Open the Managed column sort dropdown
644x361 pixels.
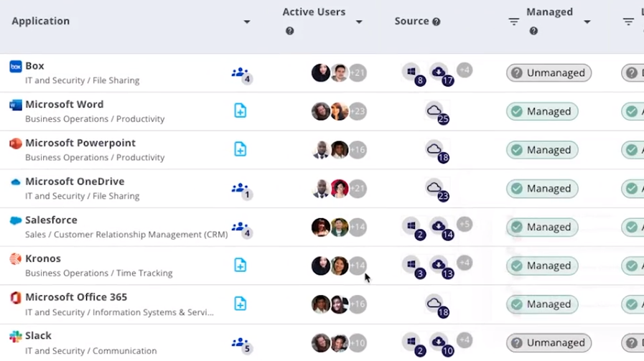587,22
